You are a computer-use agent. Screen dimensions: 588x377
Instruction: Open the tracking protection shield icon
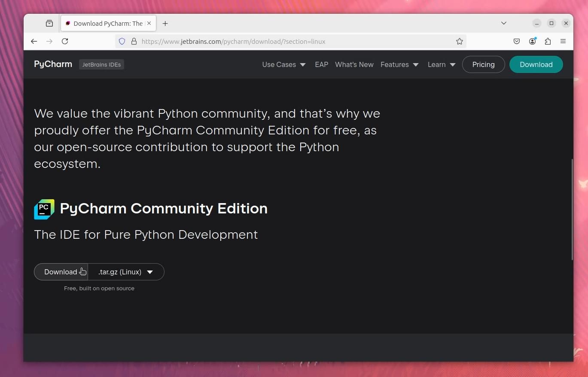(x=122, y=42)
